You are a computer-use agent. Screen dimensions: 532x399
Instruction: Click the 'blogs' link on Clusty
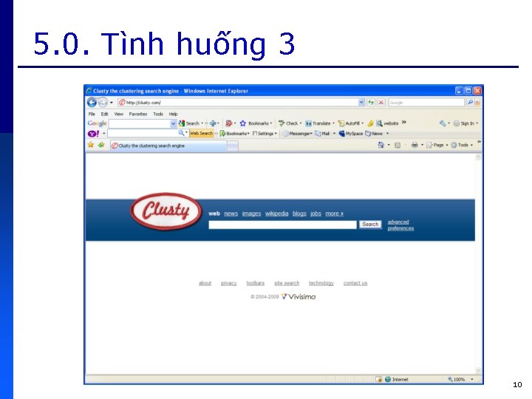tap(299, 214)
